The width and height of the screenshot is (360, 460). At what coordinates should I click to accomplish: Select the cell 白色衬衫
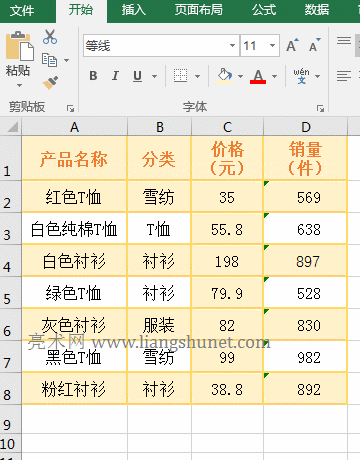(74, 261)
